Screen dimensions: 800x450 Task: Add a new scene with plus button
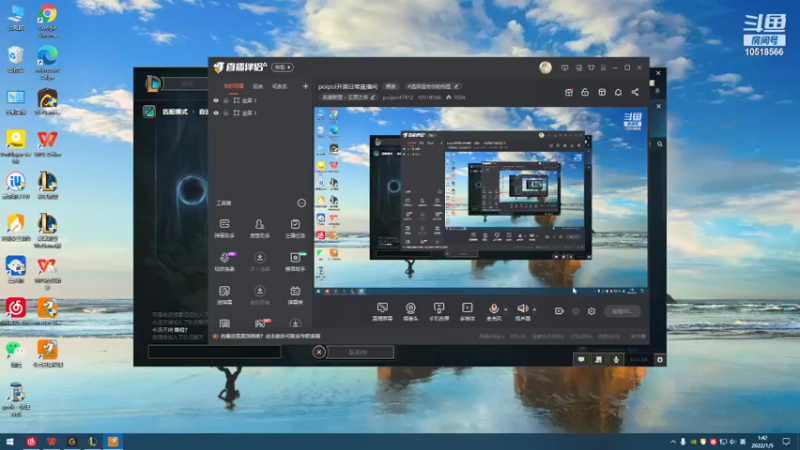pyautogui.click(x=305, y=86)
